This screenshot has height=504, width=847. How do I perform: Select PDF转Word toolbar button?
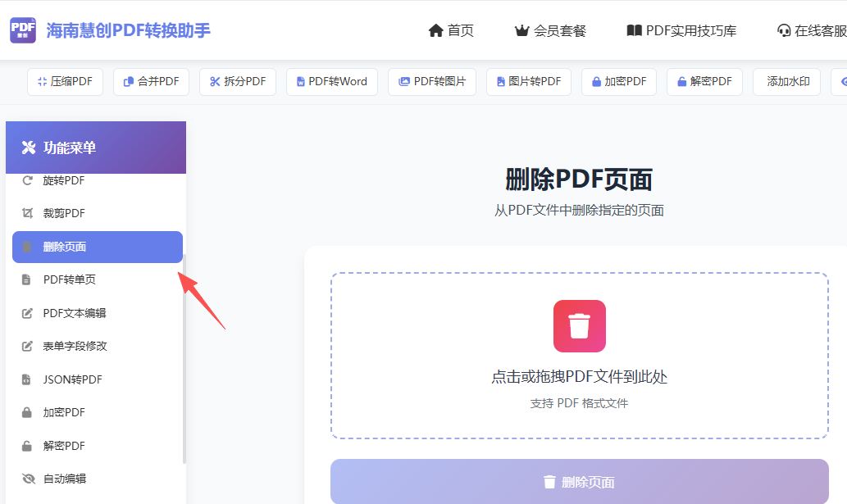332,81
